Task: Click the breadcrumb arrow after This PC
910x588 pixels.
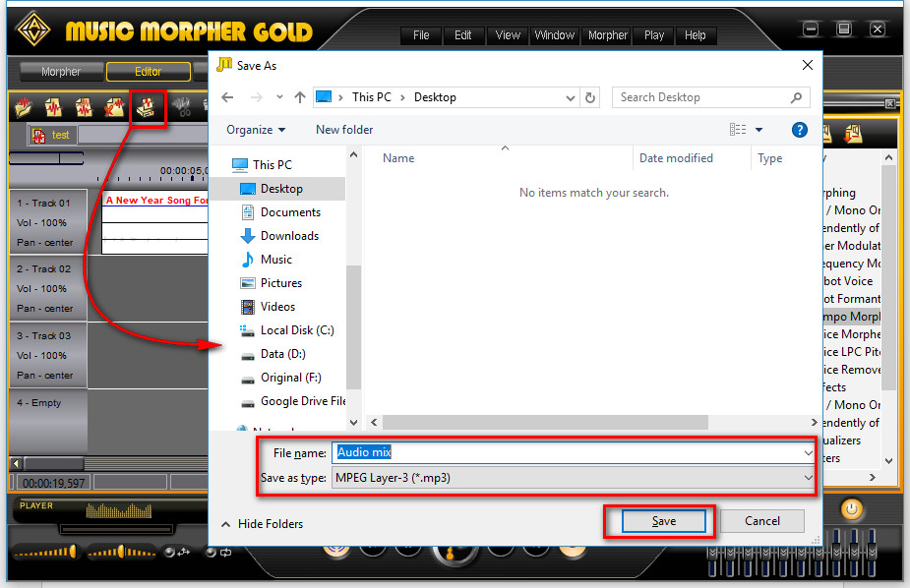Action: click(x=402, y=97)
